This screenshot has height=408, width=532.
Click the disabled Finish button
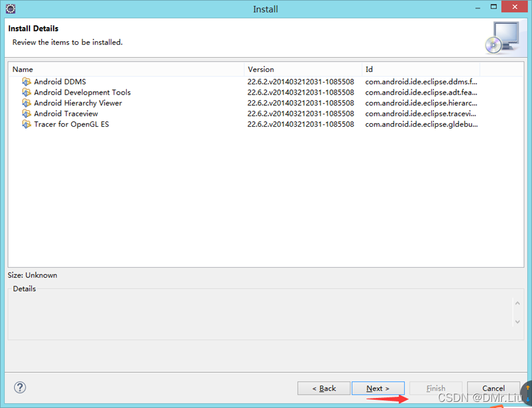pos(435,388)
